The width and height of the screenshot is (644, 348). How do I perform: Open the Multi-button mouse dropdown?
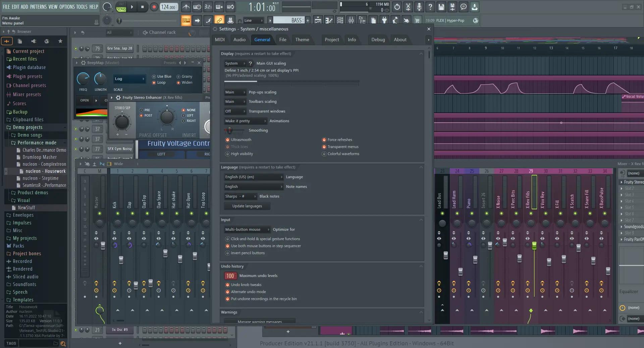[247, 229]
